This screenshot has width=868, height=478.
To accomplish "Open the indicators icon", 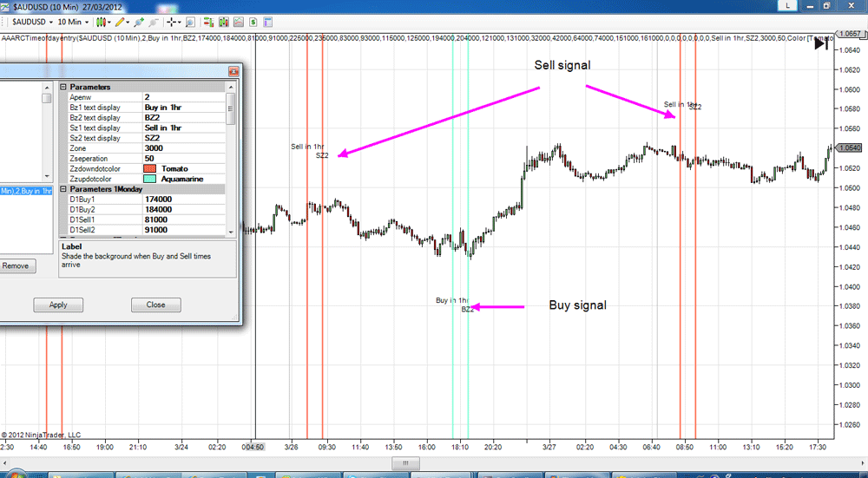I will pos(239,23).
